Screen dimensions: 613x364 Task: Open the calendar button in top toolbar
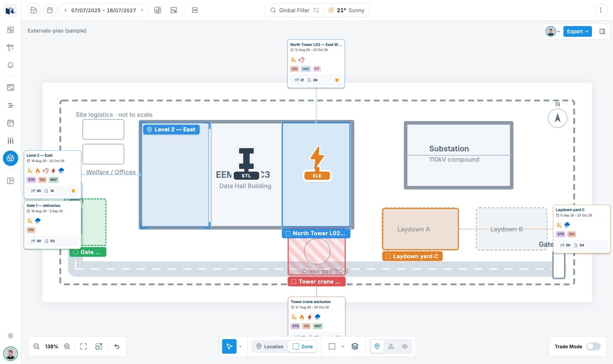pos(50,10)
